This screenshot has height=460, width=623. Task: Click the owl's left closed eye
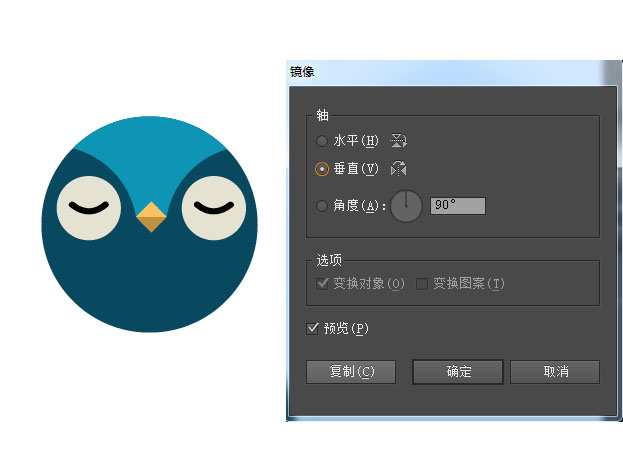(89, 208)
